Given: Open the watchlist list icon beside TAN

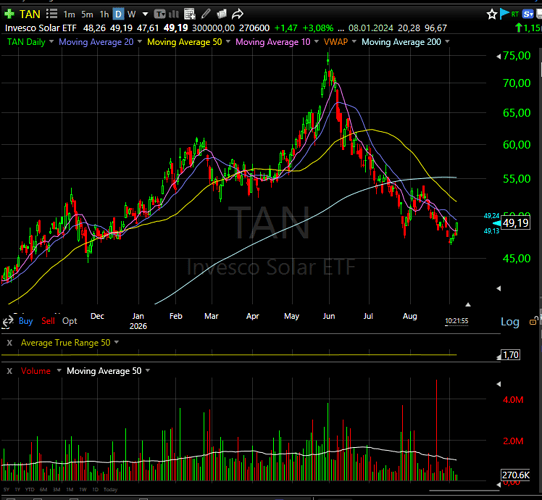Looking at the screenshot, I should tap(52, 14).
